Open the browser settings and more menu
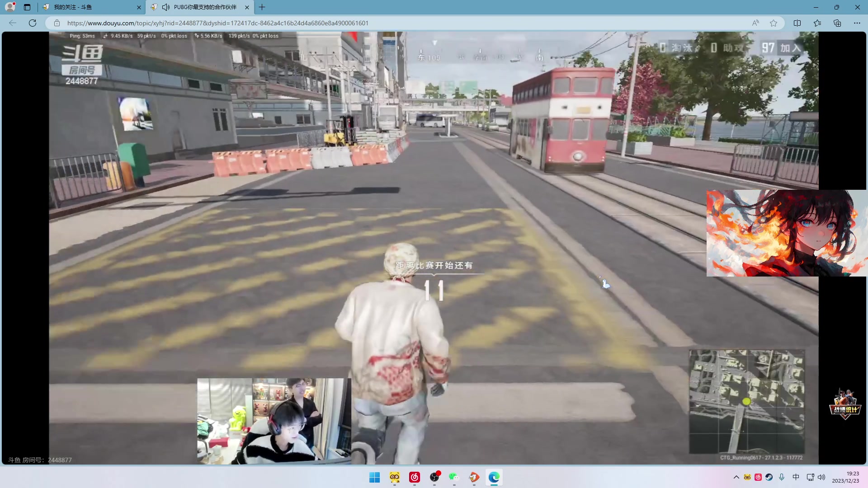Image resolution: width=868 pixels, height=488 pixels. [857, 23]
